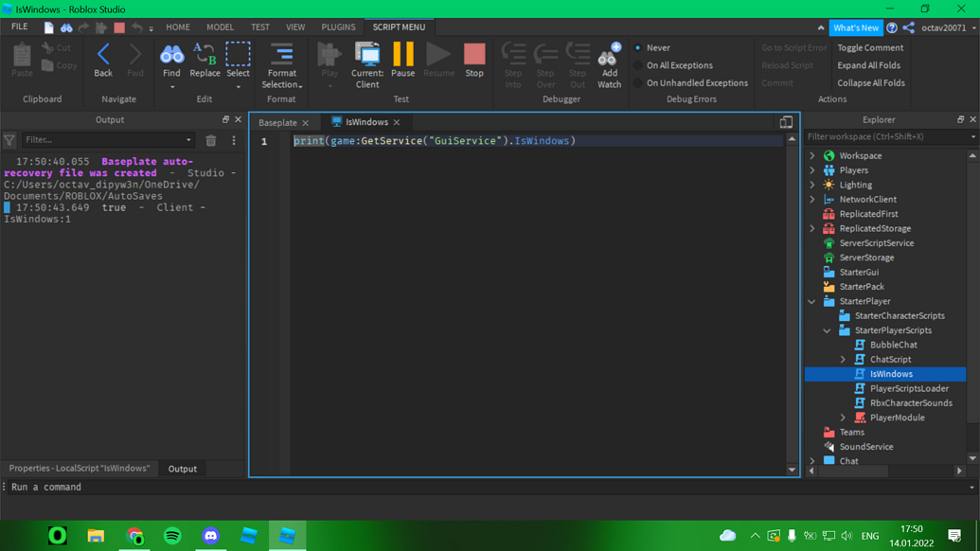This screenshot has width=980, height=551.
Task: Clear the Output panel with the trash icon
Action: click(x=211, y=140)
